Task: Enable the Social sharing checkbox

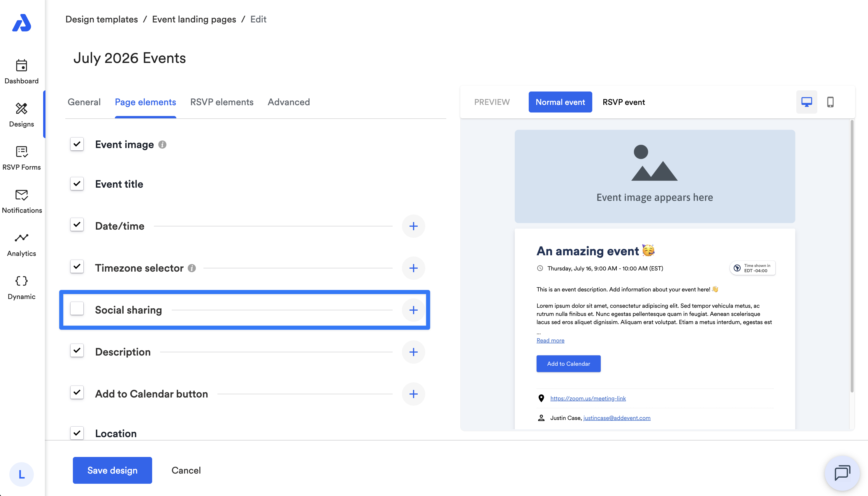Action: [77, 308]
